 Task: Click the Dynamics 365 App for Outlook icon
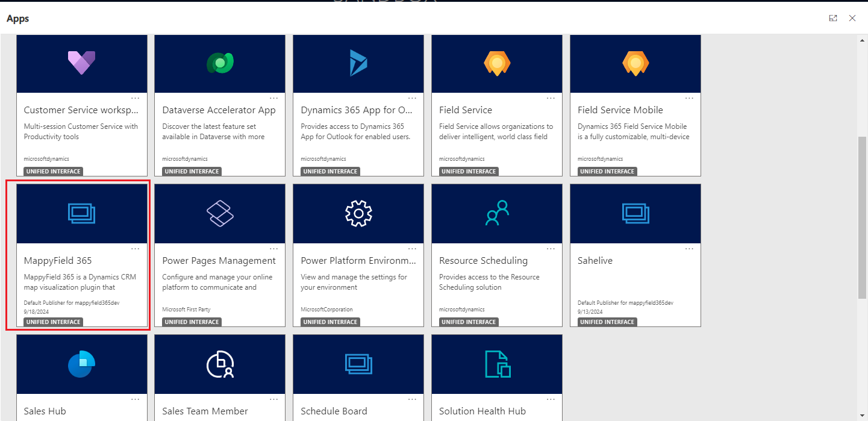[x=358, y=63]
